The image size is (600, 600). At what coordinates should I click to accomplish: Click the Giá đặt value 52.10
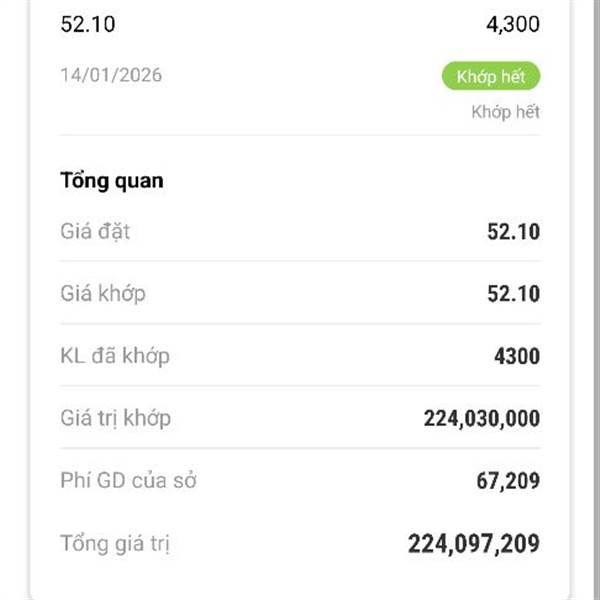(x=513, y=232)
